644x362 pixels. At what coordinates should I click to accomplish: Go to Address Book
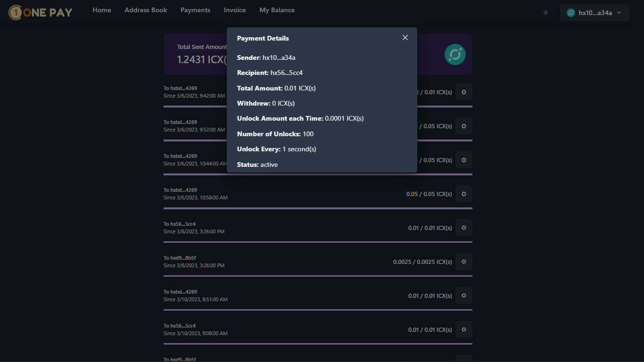coord(146,10)
